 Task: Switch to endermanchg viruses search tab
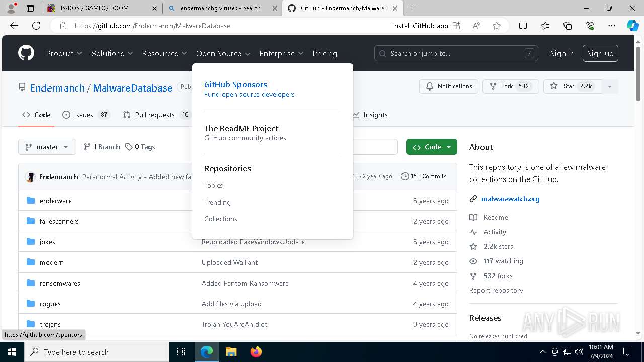[x=222, y=8]
